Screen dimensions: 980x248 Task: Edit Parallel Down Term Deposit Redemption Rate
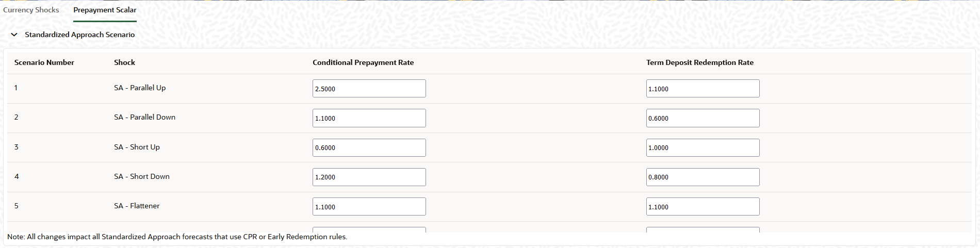(x=703, y=118)
